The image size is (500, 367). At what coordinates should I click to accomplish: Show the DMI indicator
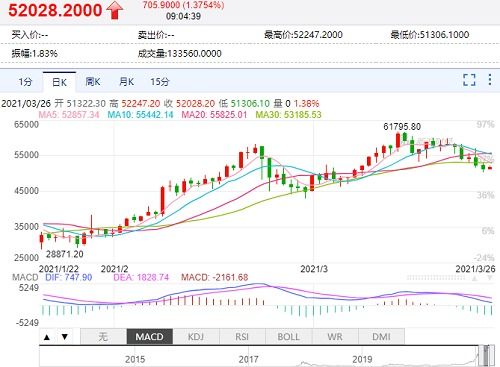tap(381, 337)
